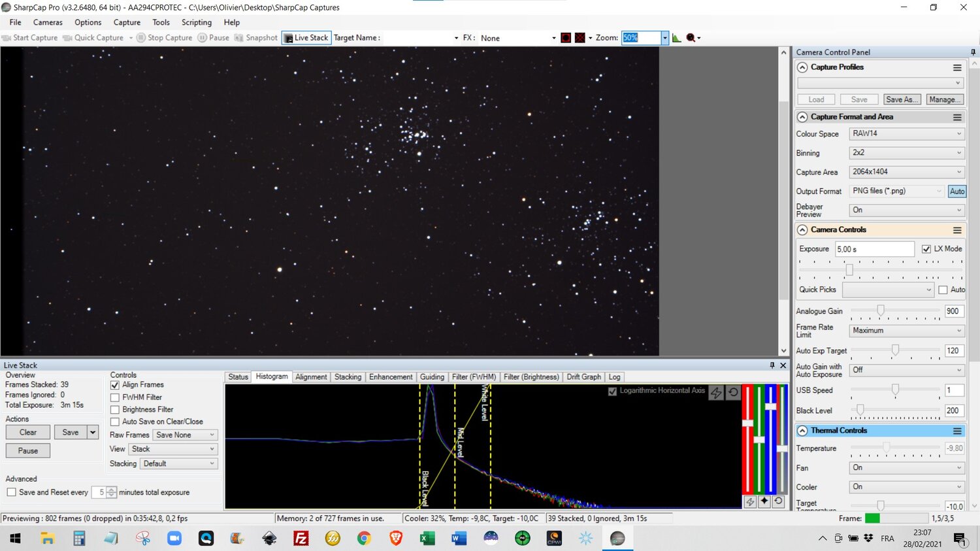Collapse the Thermal Controls section
This screenshot has height=551, width=980.
tap(802, 431)
